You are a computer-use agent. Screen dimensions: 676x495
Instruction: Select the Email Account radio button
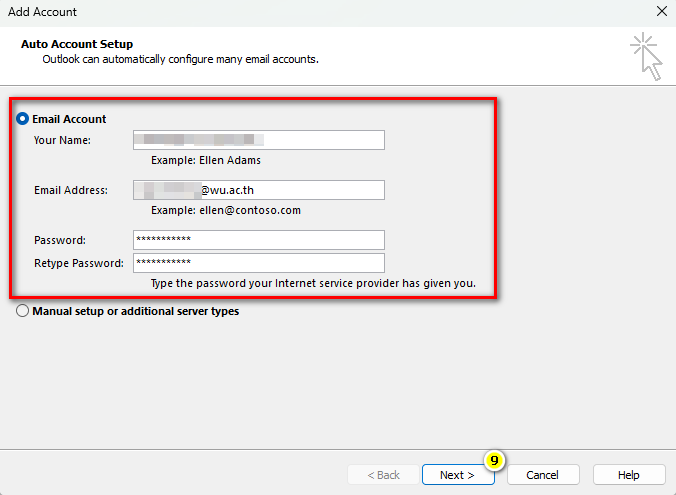coord(22,119)
